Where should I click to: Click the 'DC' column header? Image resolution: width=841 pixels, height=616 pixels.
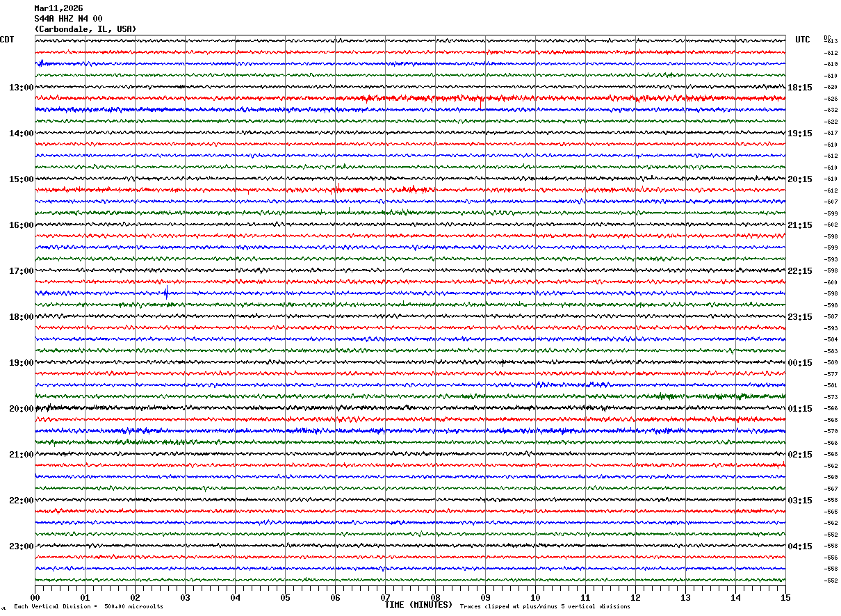[x=827, y=38]
